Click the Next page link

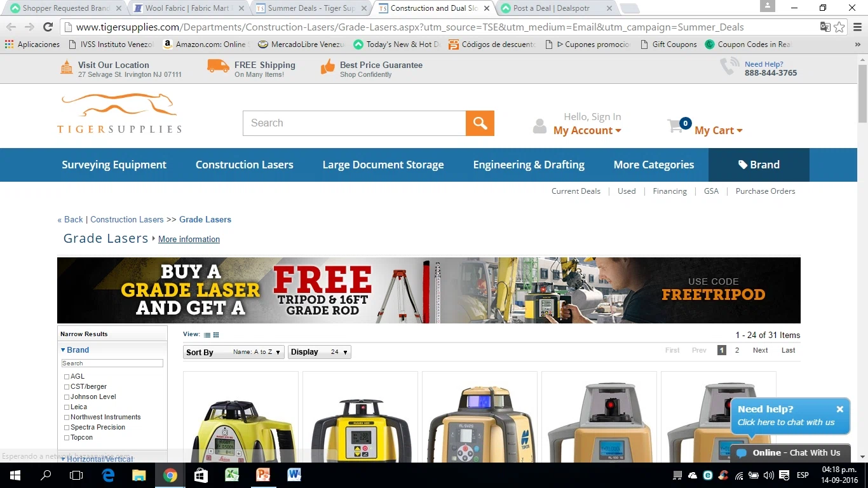pos(760,350)
